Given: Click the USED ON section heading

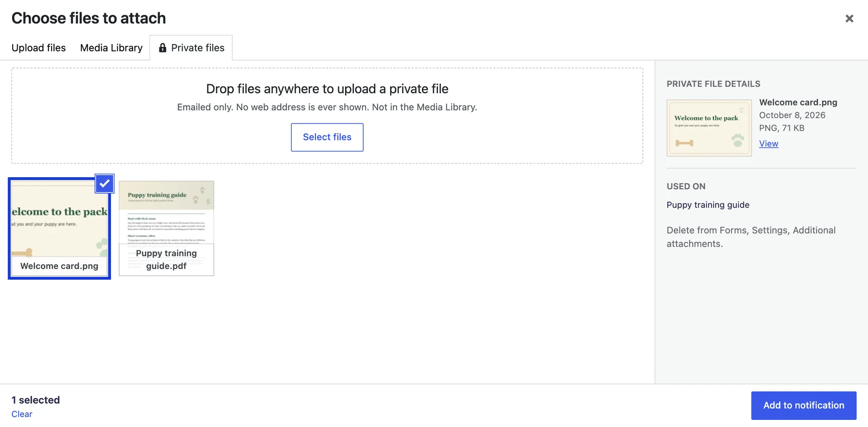Looking at the screenshot, I should click(x=686, y=186).
